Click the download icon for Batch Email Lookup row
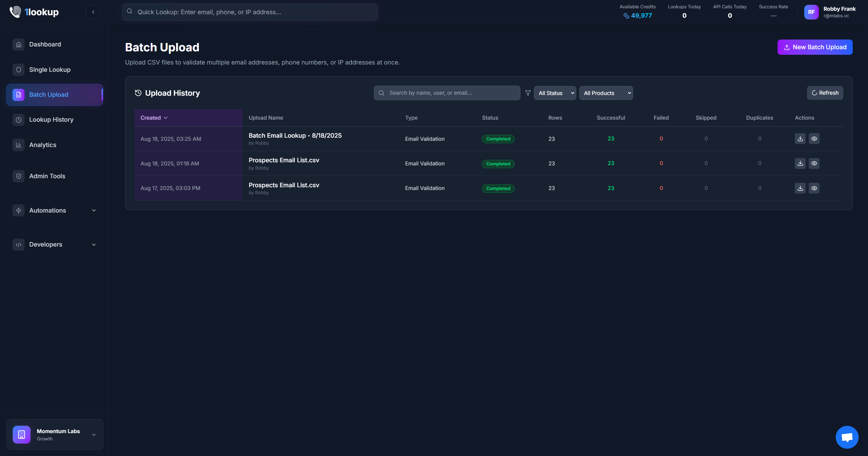The image size is (868, 456). tap(800, 139)
